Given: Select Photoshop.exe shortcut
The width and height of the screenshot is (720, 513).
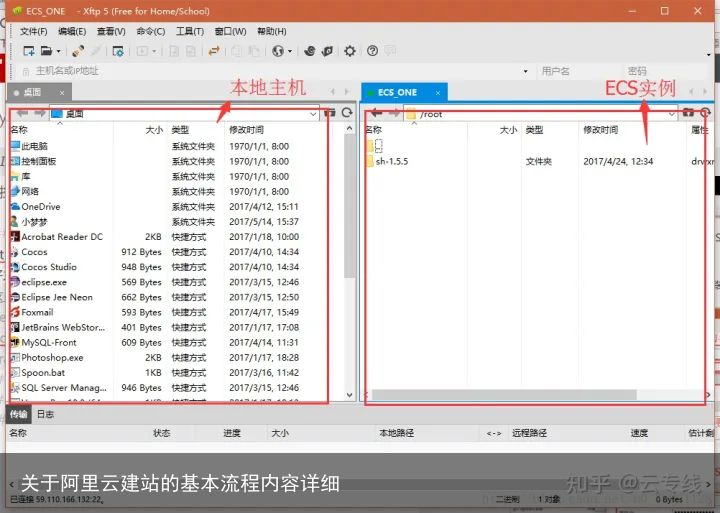Looking at the screenshot, I should (x=47, y=357).
